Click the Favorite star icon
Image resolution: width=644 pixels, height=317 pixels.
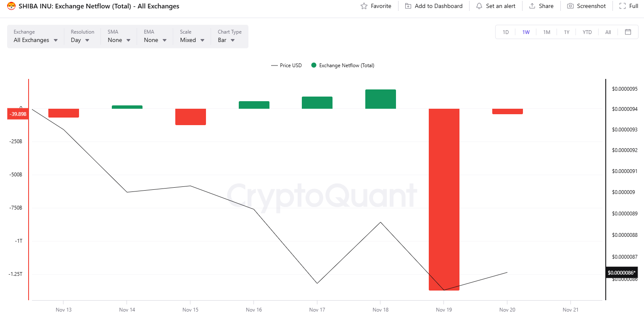click(364, 6)
